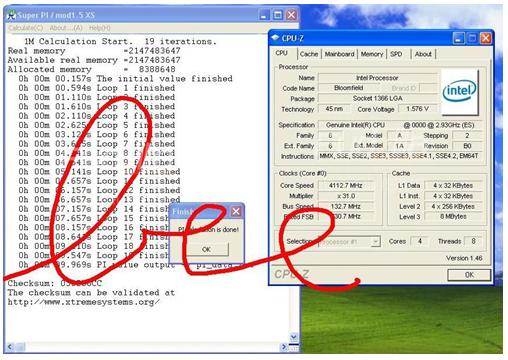Select the SPD tab in CPU-Z
Viewport: 508px width, 360px height.
(x=396, y=54)
